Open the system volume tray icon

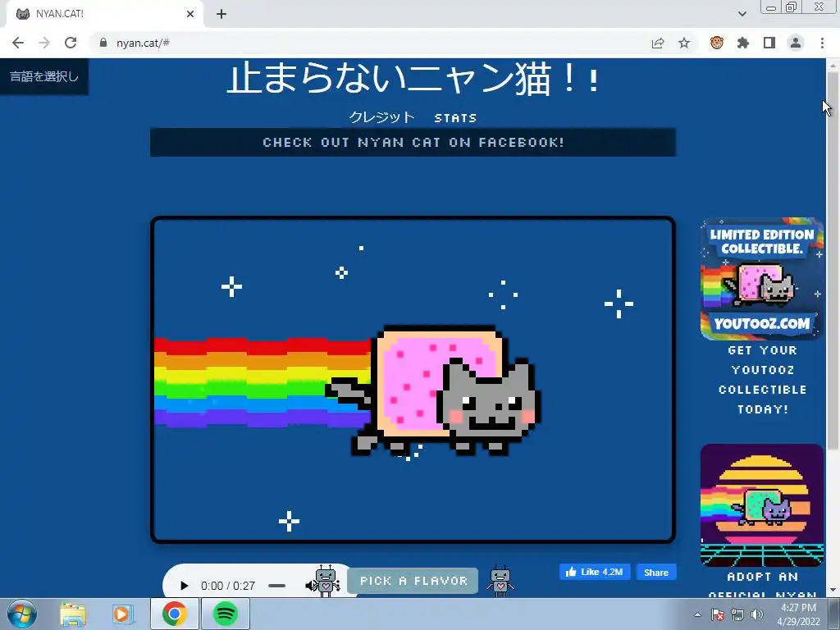pos(756,615)
